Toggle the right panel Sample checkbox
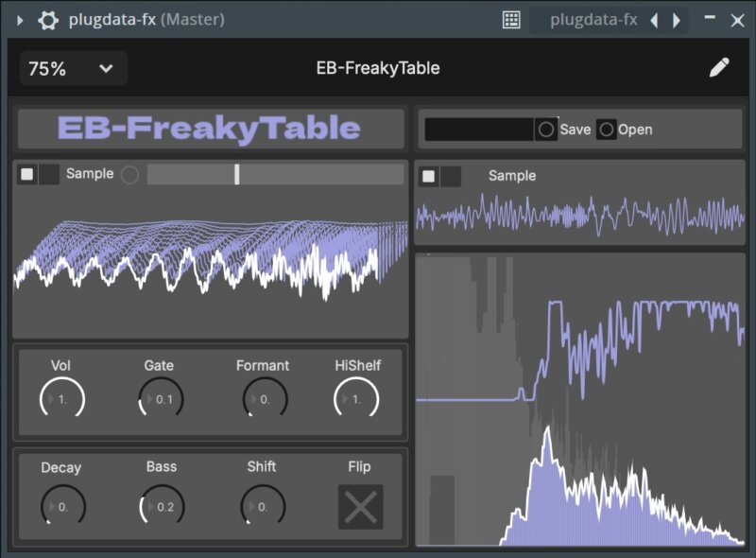756x558 pixels. (429, 176)
